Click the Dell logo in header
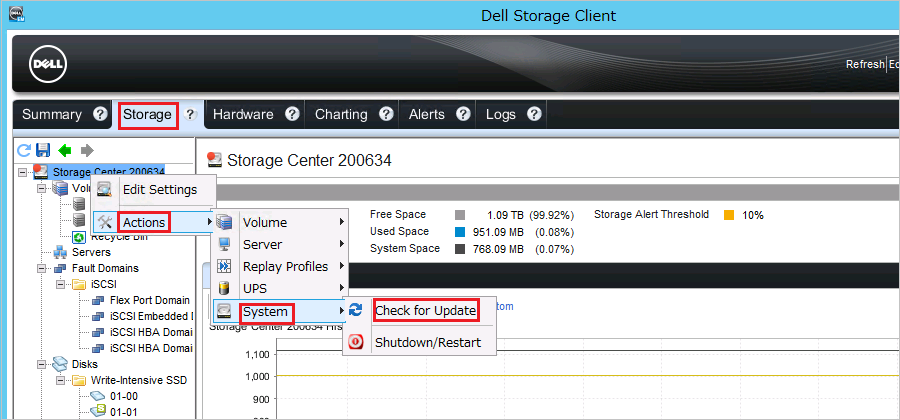 click(48, 64)
